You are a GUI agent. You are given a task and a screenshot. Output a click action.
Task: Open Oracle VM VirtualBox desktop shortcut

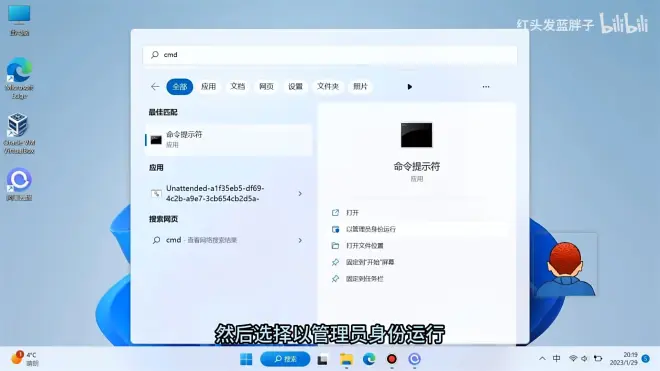coord(19,133)
